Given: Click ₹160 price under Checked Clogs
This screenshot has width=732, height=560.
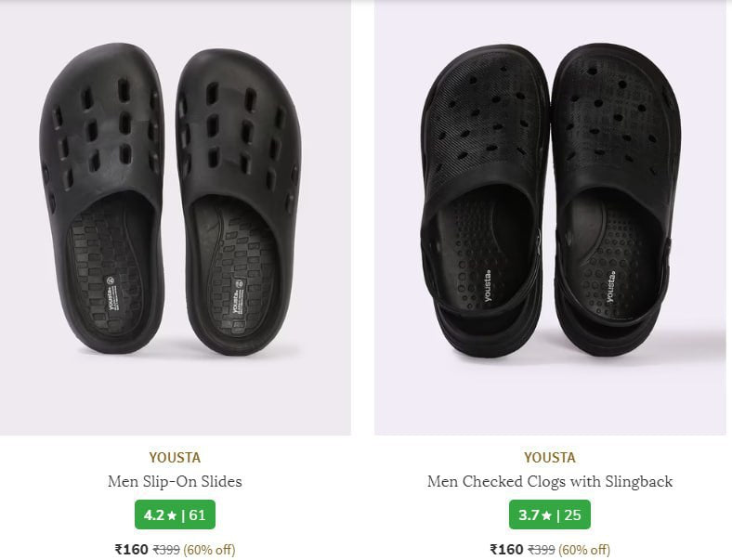Looking at the screenshot, I should (506, 550).
